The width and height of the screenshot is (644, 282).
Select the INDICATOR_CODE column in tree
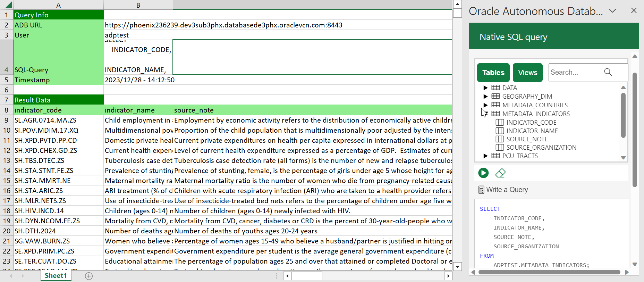pyautogui.click(x=531, y=122)
